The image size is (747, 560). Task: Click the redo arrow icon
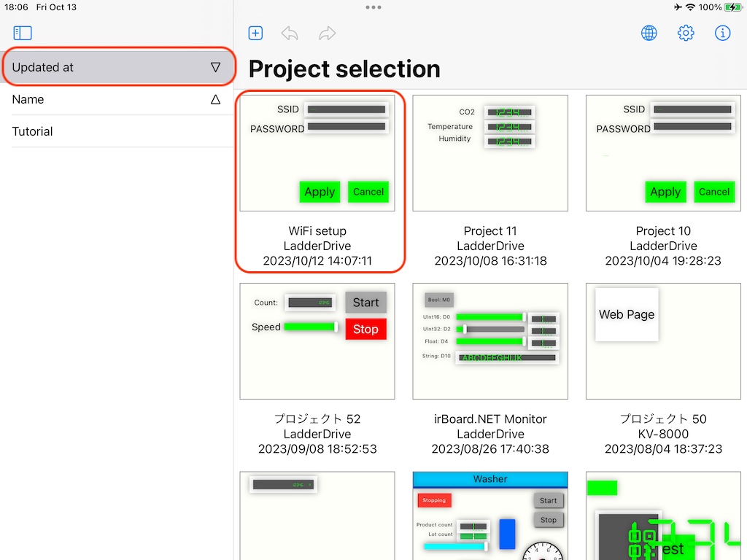326,33
